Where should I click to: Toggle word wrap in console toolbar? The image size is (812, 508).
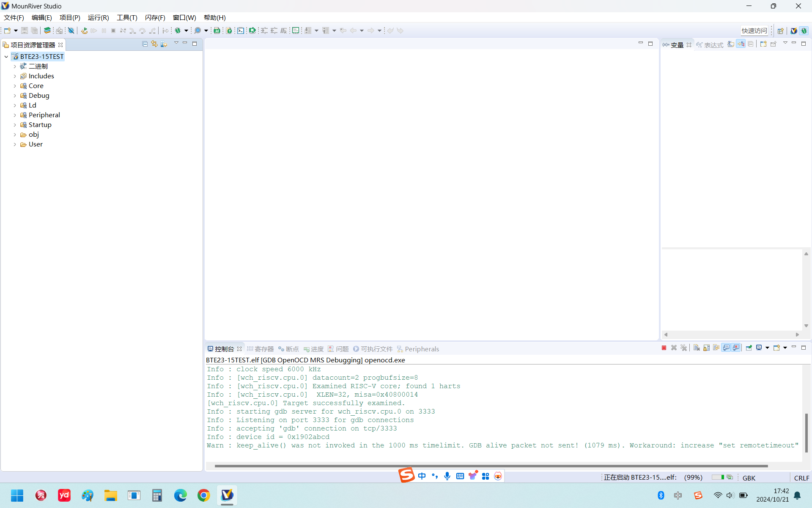(716, 348)
